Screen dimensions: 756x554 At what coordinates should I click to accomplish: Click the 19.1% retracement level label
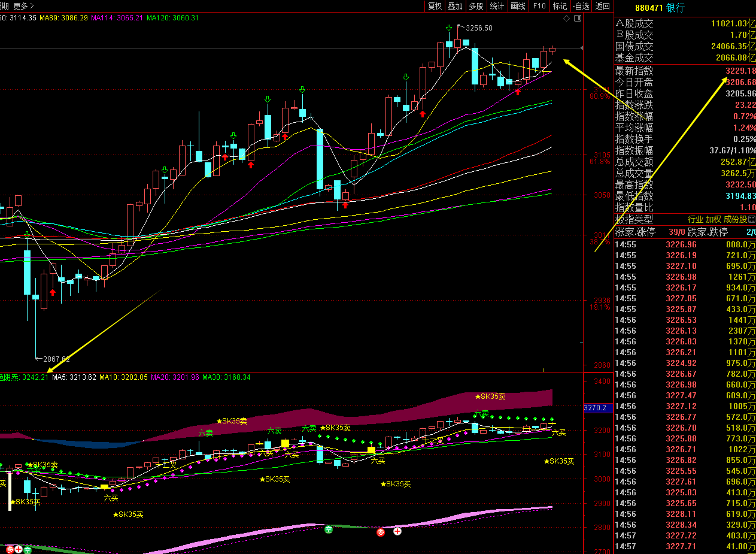(600, 308)
